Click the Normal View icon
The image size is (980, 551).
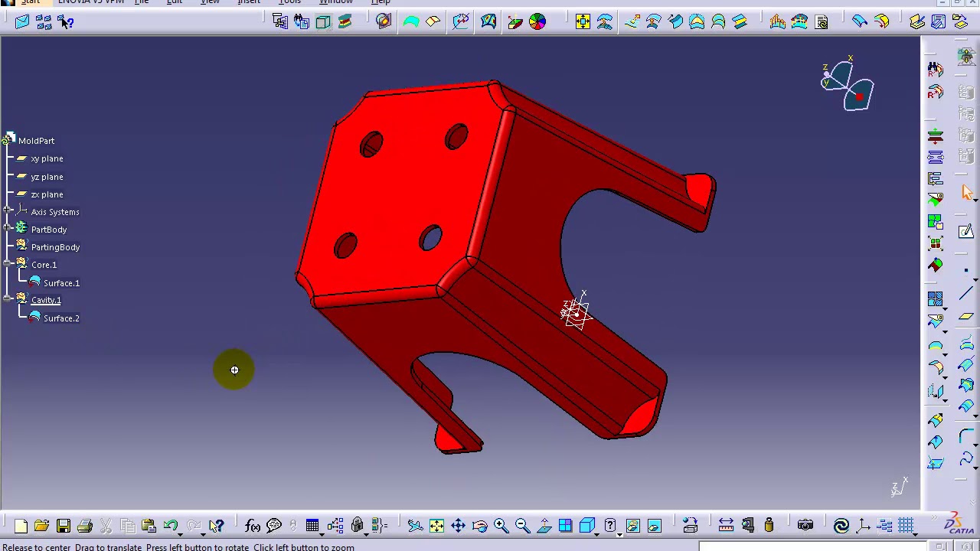(x=544, y=526)
